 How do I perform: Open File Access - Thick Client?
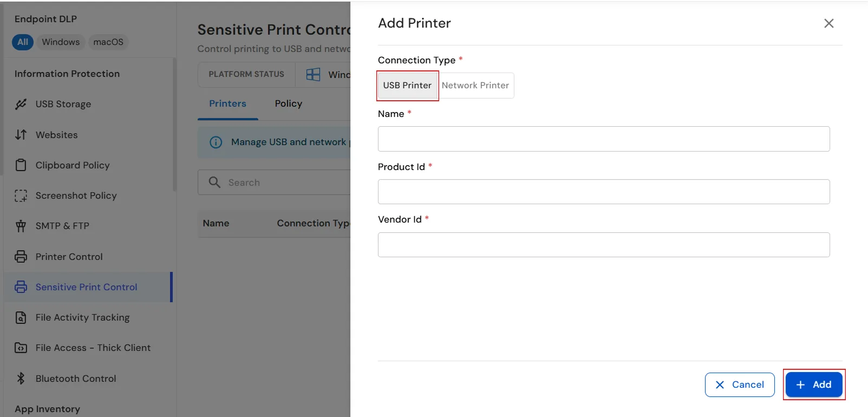coord(88,348)
